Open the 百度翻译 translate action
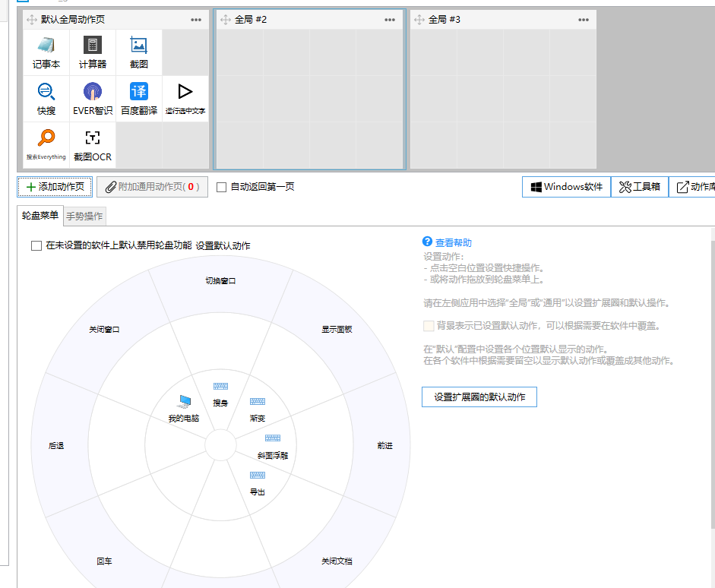Image resolution: width=715 pixels, height=588 pixels. 138,99
